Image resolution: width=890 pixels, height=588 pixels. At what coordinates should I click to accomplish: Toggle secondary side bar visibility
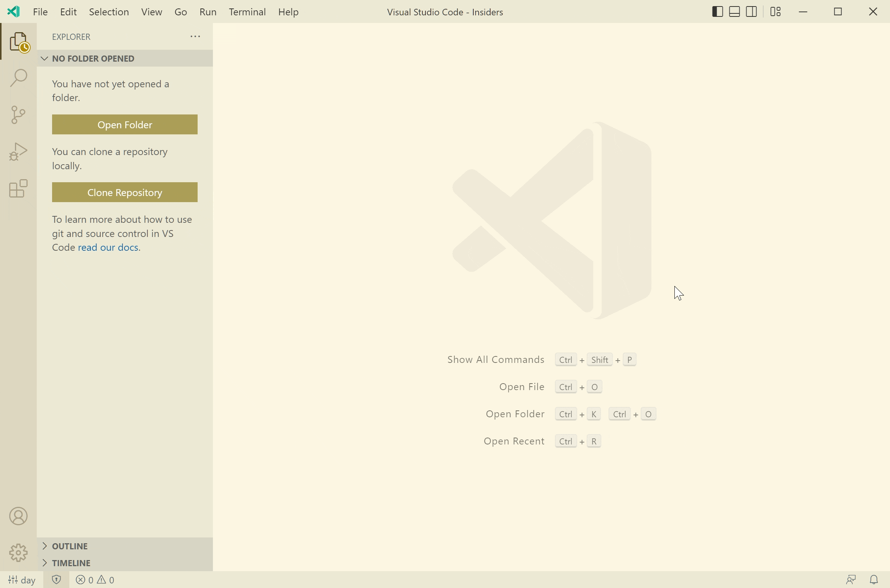(751, 12)
